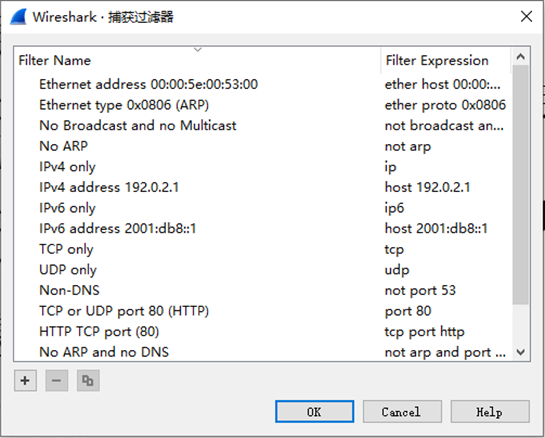Viewport: 545px width, 438px height.
Task: Select 'Non-DNS' filter row
Action: pyautogui.click(x=263, y=290)
